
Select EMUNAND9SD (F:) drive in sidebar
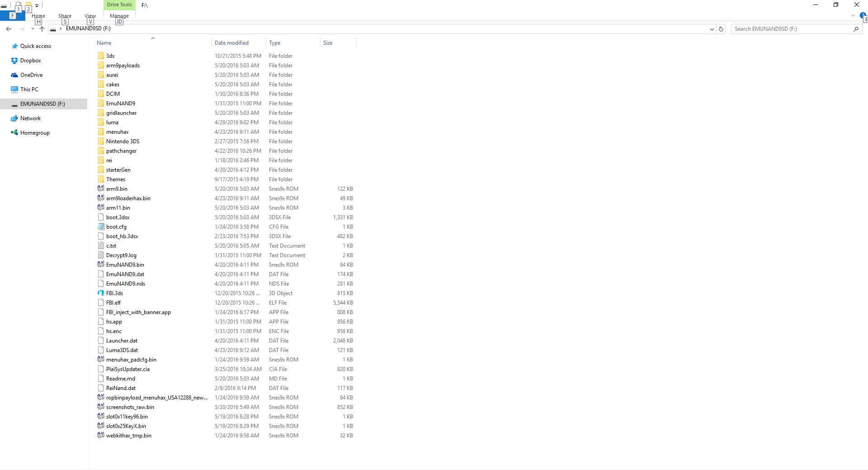tap(43, 104)
